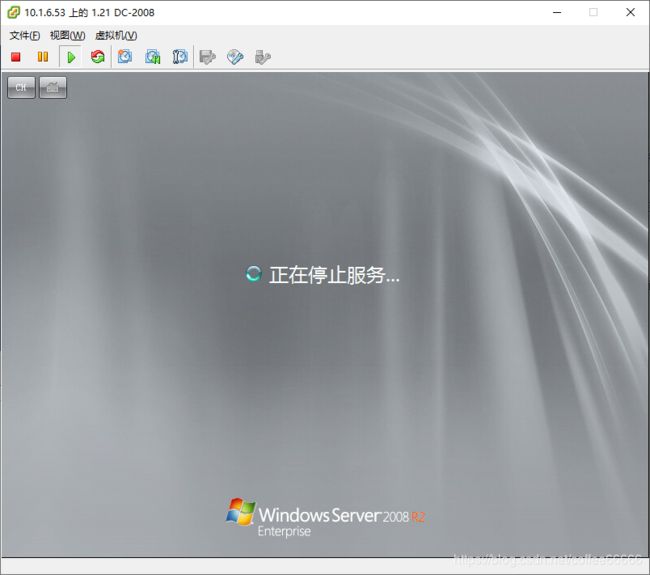Close the DC-2008 console window
The width and height of the screenshot is (650, 575).
pyautogui.click(x=631, y=12)
